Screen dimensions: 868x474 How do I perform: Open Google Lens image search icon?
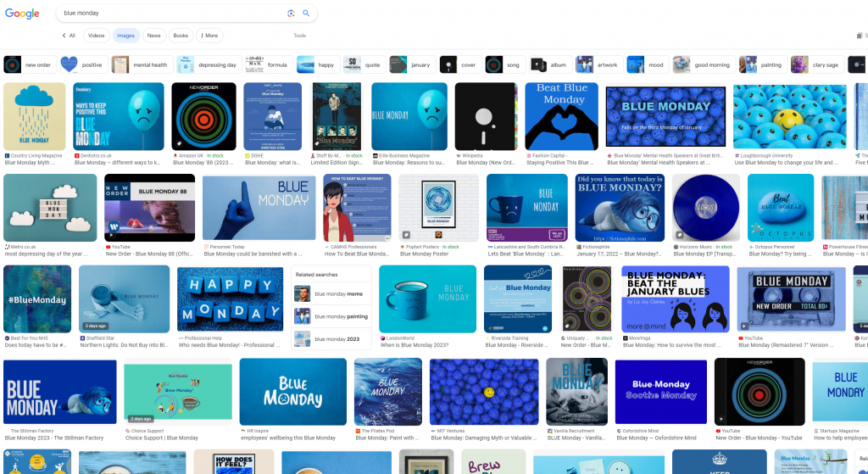click(x=291, y=14)
